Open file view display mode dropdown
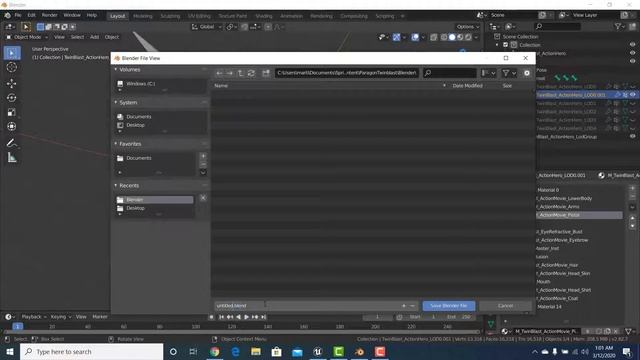The width and height of the screenshot is (640, 360). click(x=488, y=73)
